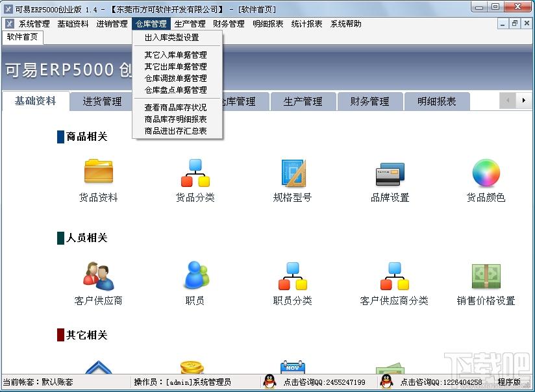Screen dimensions: 535x392
Task: Open the 客户供应商 people icon
Action: 98,276
